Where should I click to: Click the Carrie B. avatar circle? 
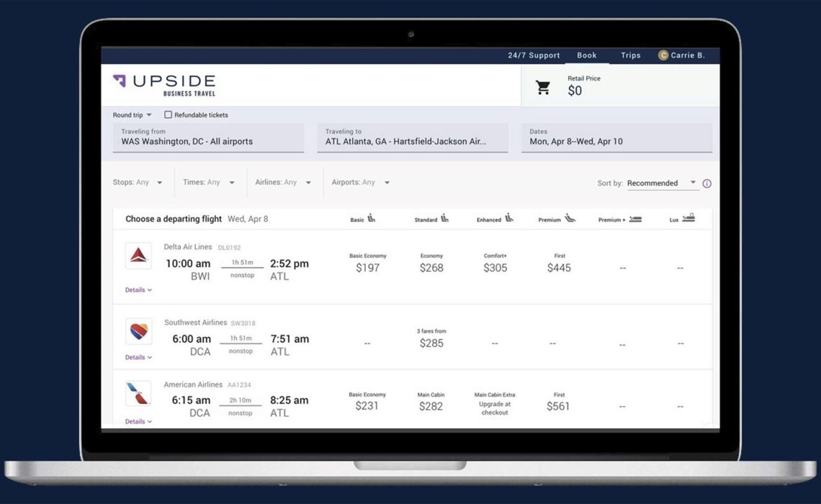click(x=663, y=55)
